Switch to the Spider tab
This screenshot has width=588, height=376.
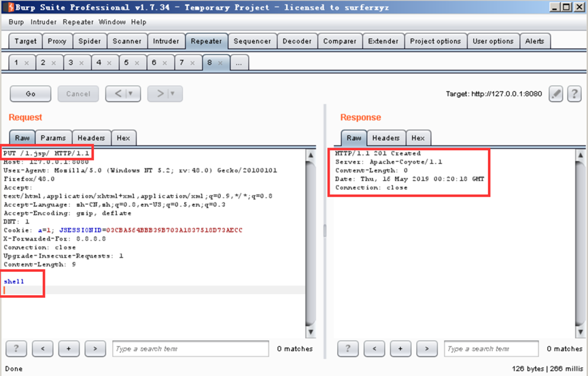tap(90, 41)
